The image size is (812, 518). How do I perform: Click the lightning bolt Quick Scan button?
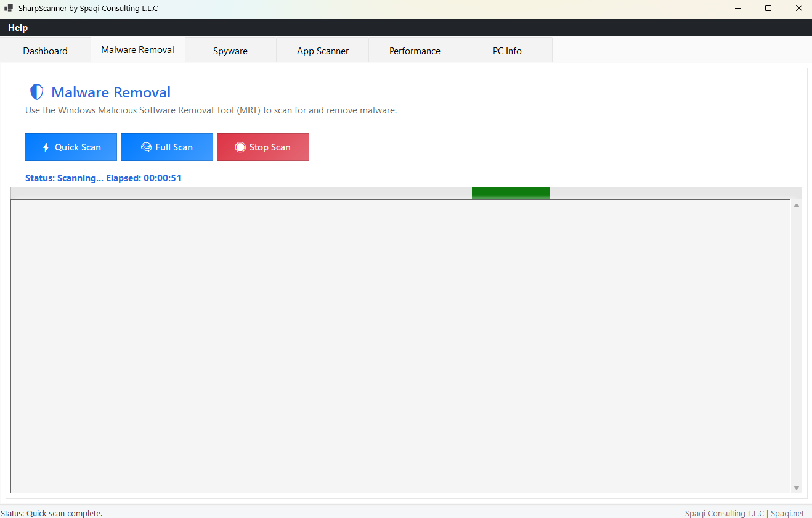click(x=71, y=147)
